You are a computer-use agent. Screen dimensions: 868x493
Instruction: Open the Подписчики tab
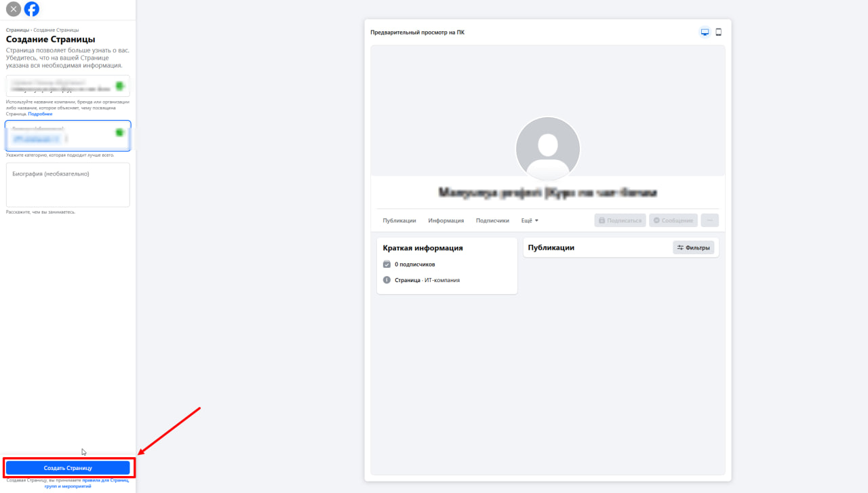click(492, 220)
